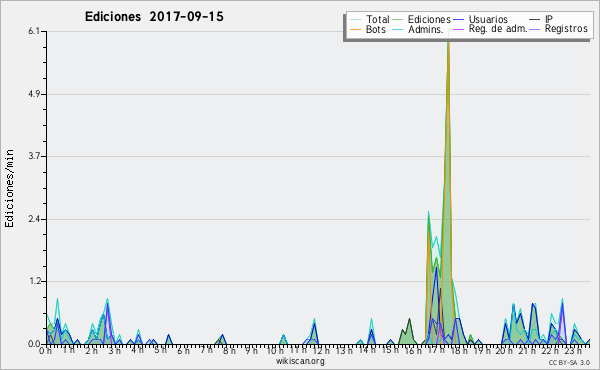Click the y-axis value 4.9
Image resolution: width=600 pixels, height=370 pixels.
tap(34, 94)
